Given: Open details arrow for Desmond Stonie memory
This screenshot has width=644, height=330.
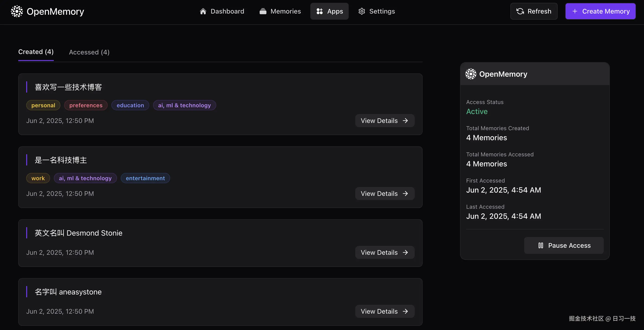Looking at the screenshot, I should pos(405,252).
